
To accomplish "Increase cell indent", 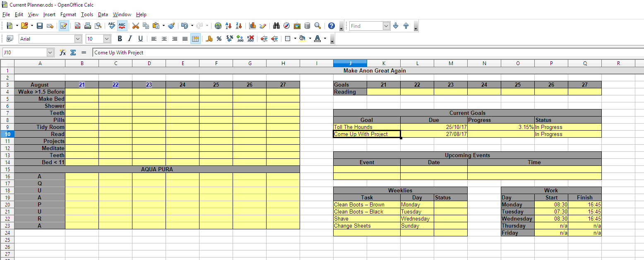I will point(274,39).
